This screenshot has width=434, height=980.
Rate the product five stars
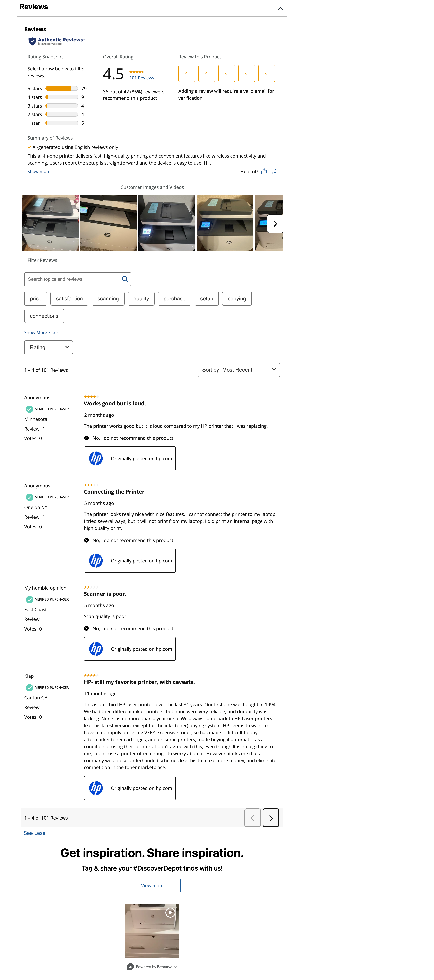(x=266, y=73)
